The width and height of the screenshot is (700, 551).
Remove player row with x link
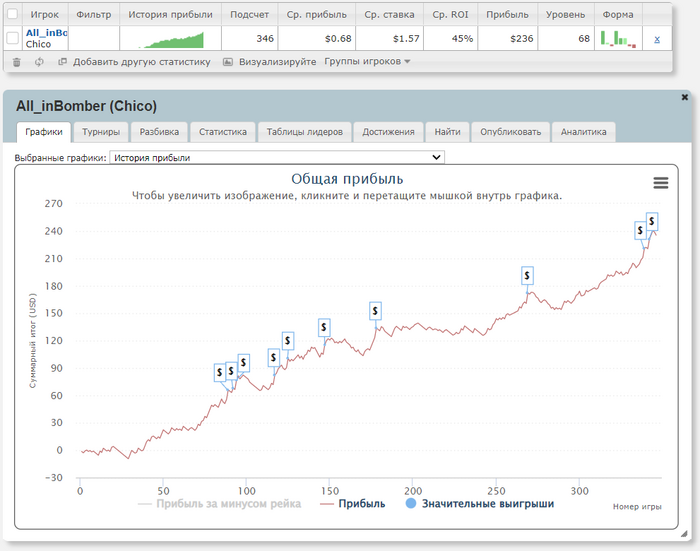(657, 39)
